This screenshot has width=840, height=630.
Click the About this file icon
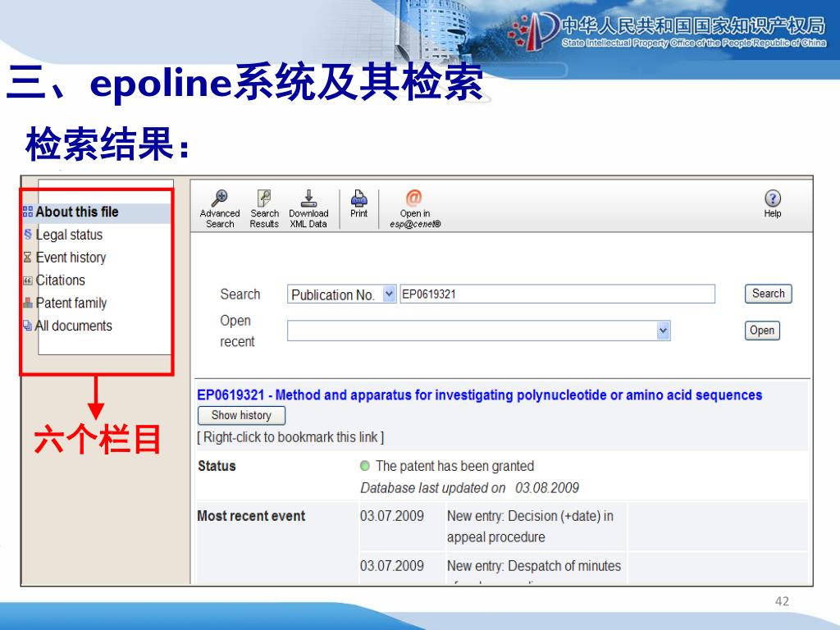(x=28, y=212)
